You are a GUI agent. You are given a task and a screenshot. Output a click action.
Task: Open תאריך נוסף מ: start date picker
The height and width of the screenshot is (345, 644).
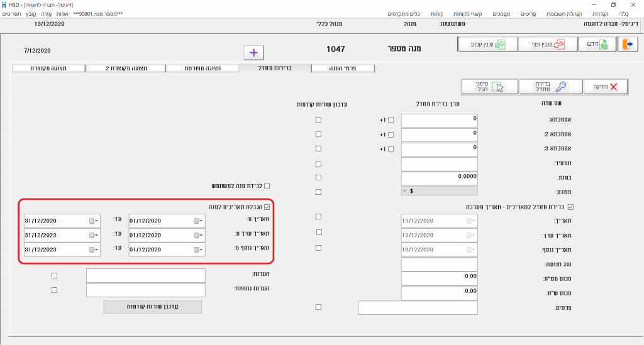point(198,249)
